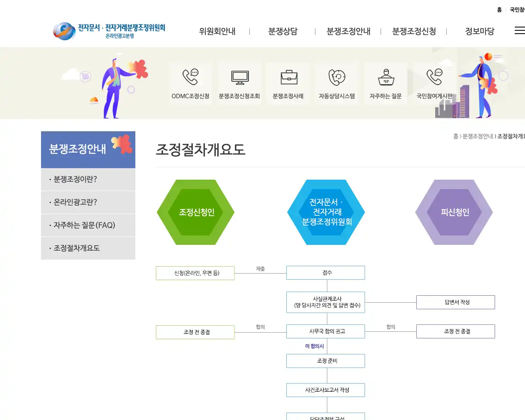Click 홈 in the breadcrumb trail
Image resolution: width=525 pixels, height=420 pixels.
coord(457,137)
